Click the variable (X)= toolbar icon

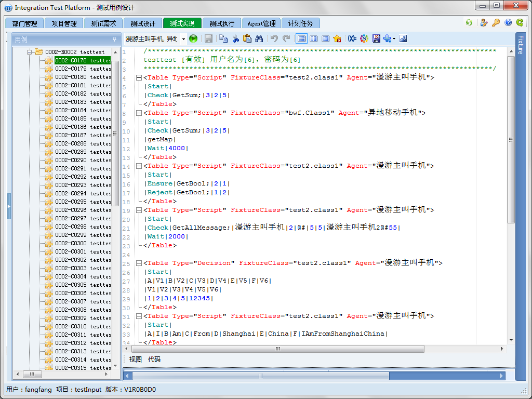pos(352,38)
